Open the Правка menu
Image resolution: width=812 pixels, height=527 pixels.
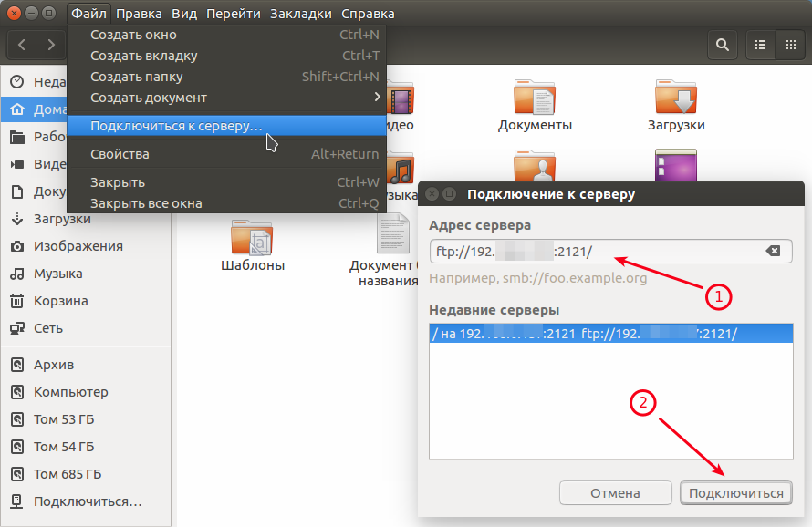[139, 14]
